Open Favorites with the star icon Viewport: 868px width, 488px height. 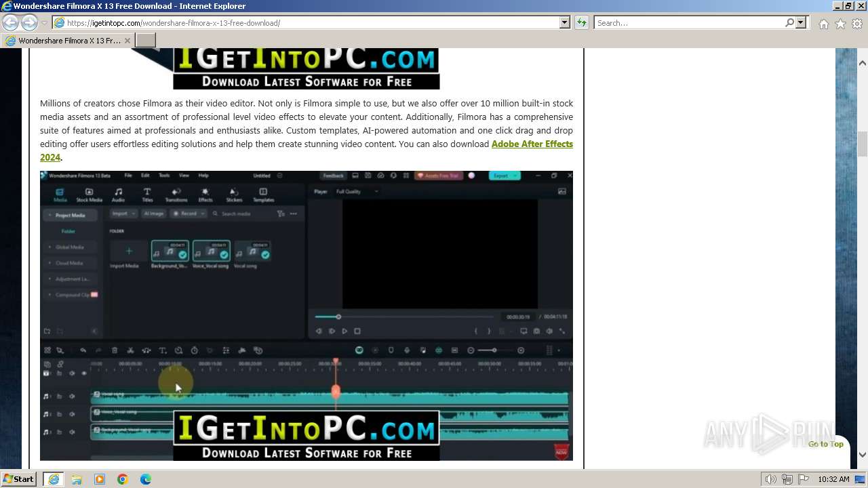pyautogui.click(x=840, y=24)
